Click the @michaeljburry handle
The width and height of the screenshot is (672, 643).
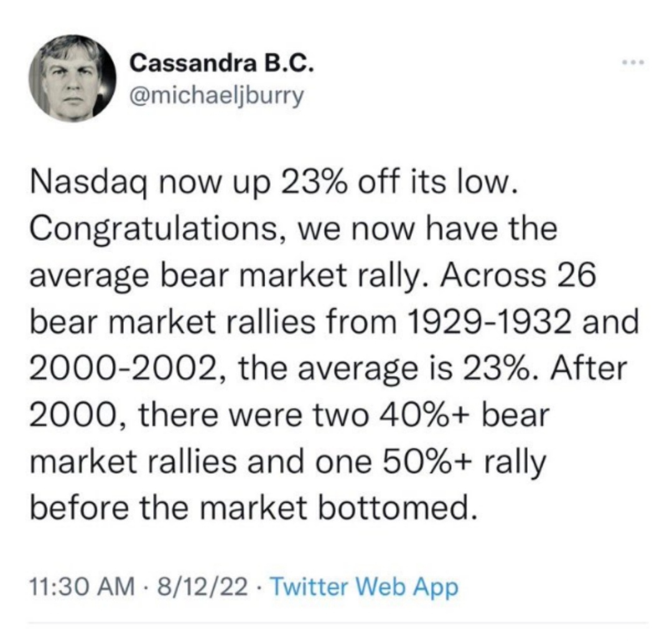[215, 97]
